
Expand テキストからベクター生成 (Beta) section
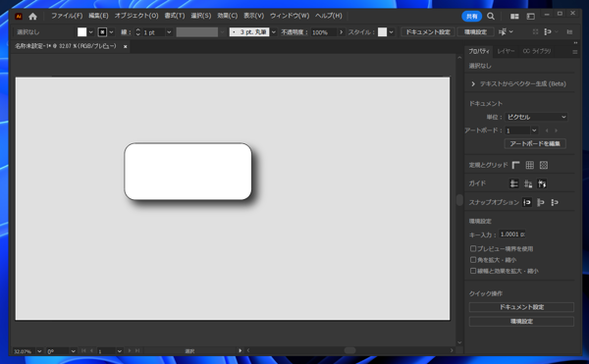[x=518, y=83]
